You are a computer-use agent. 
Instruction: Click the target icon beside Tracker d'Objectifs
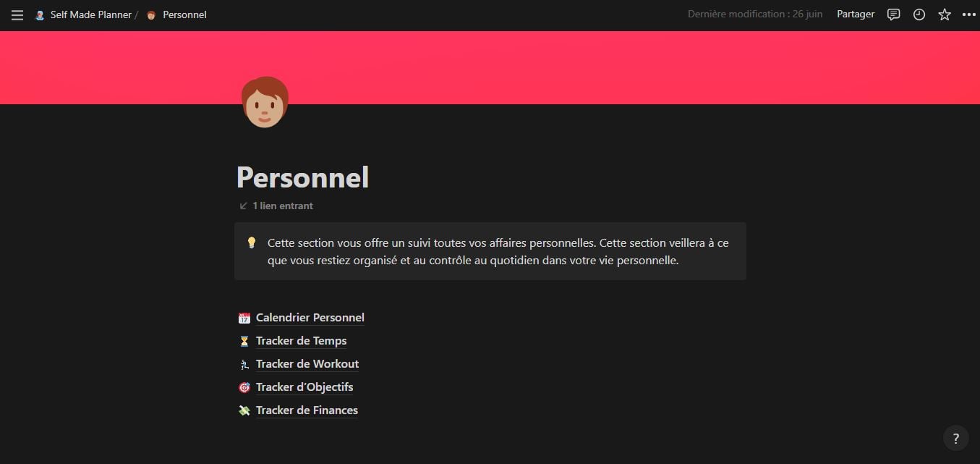click(244, 387)
